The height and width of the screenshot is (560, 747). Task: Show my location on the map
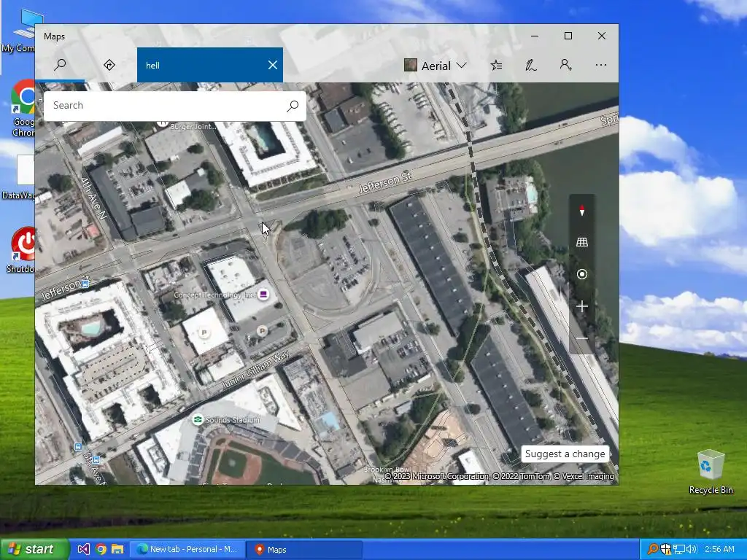(581, 274)
